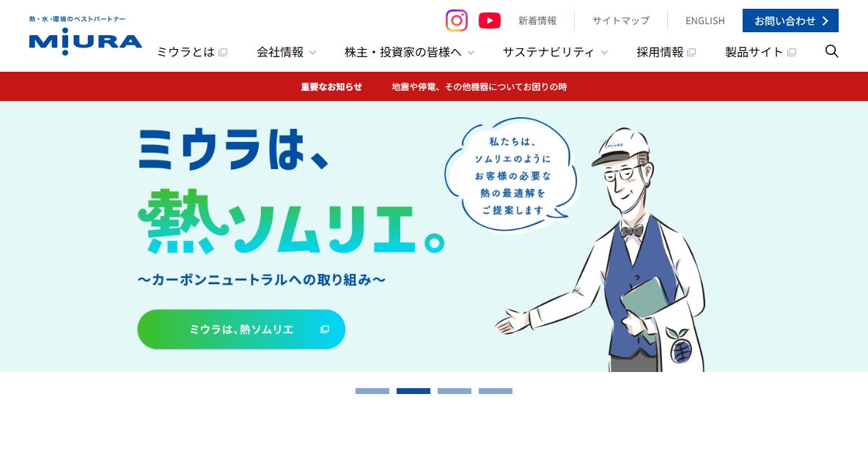Screen dimensions: 868x457
Task: Switch language via ENGLISH link
Action: click(705, 21)
